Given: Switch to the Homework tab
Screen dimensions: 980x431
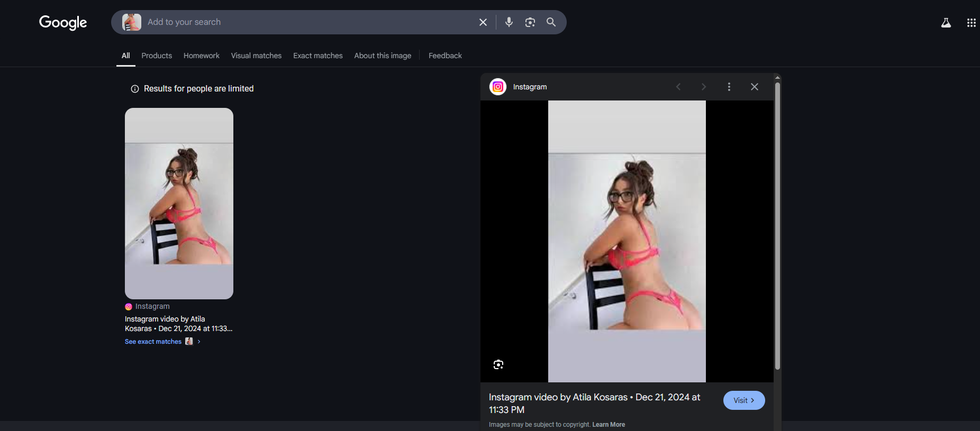Looking at the screenshot, I should tap(202, 56).
